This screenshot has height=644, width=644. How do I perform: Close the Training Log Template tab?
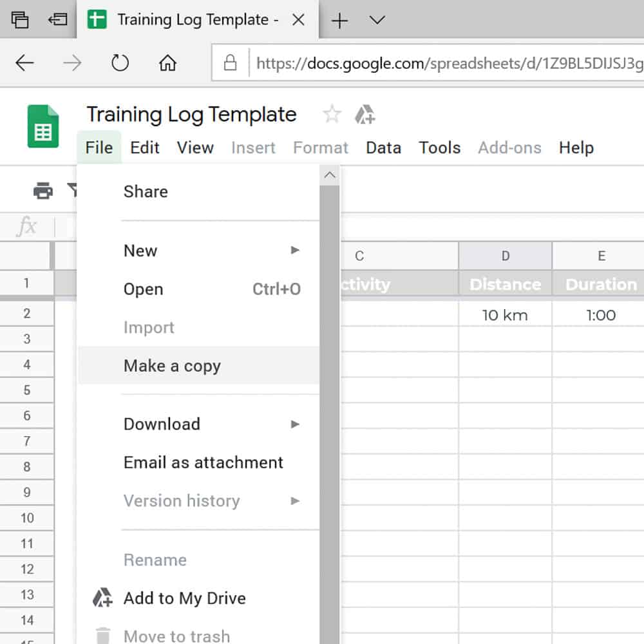(x=298, y=20)
